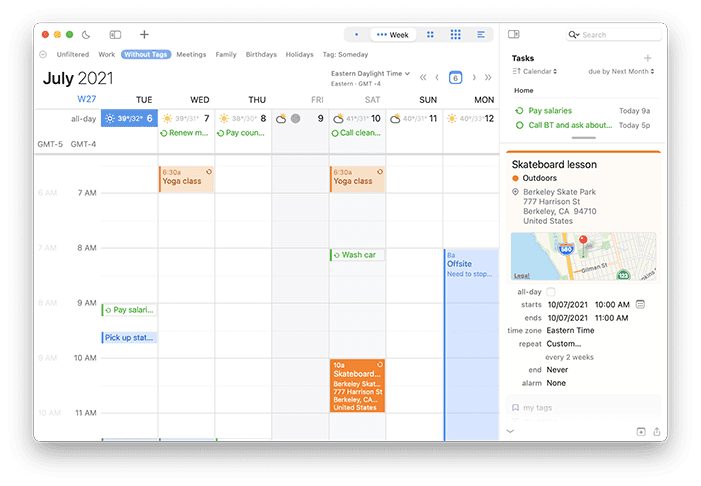The width and height of the screenshot is (701, 486).
Task: Open date picker icon next to start time
Action: (x=640, y=304)
